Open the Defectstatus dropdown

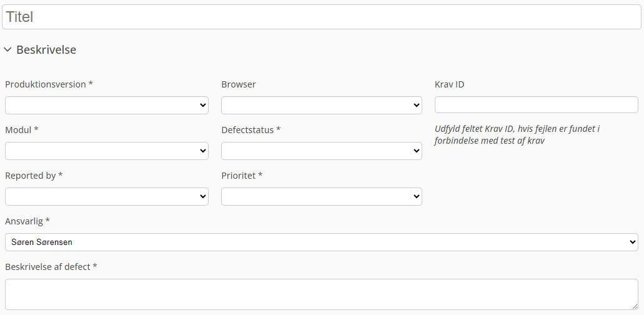pos(322,151)
